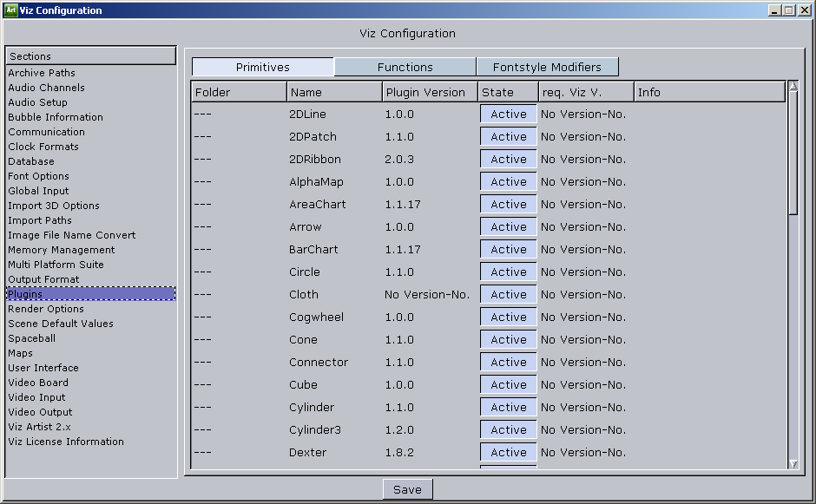816x504 pixels.
Task: Toggle the Active state for the Cloth plugin
Action: [x=507, y=294]
